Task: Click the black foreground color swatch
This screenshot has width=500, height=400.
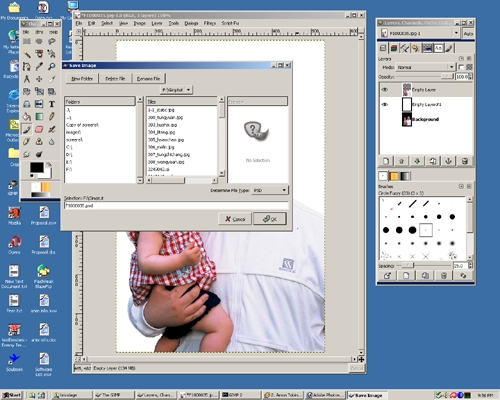Action: click(x=36, y=167)
